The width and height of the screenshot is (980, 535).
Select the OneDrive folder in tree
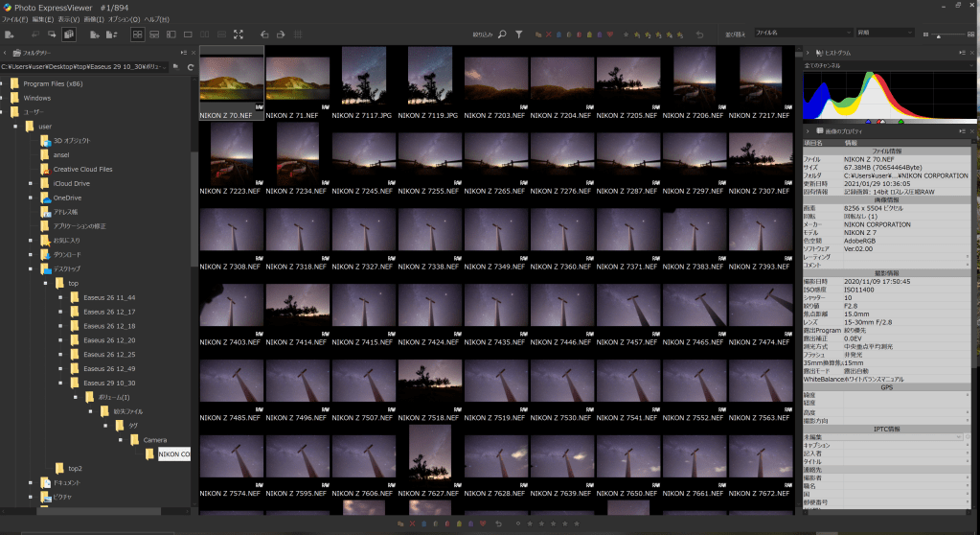(x=67, y=198)
